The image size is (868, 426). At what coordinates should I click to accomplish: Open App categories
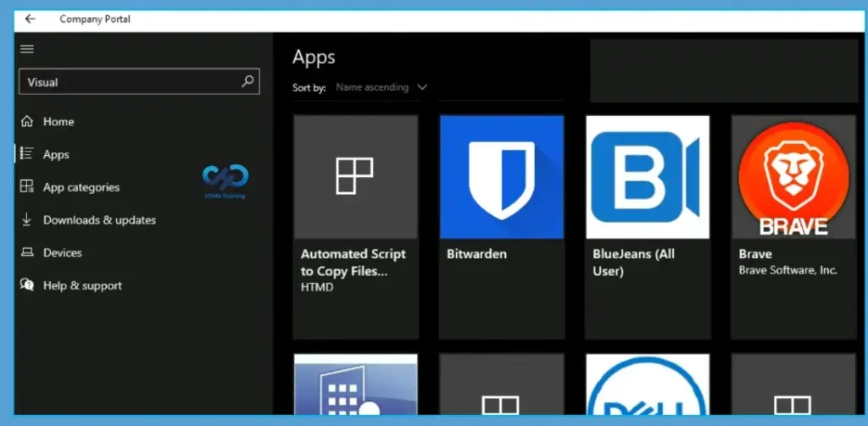tap(81, 187)
